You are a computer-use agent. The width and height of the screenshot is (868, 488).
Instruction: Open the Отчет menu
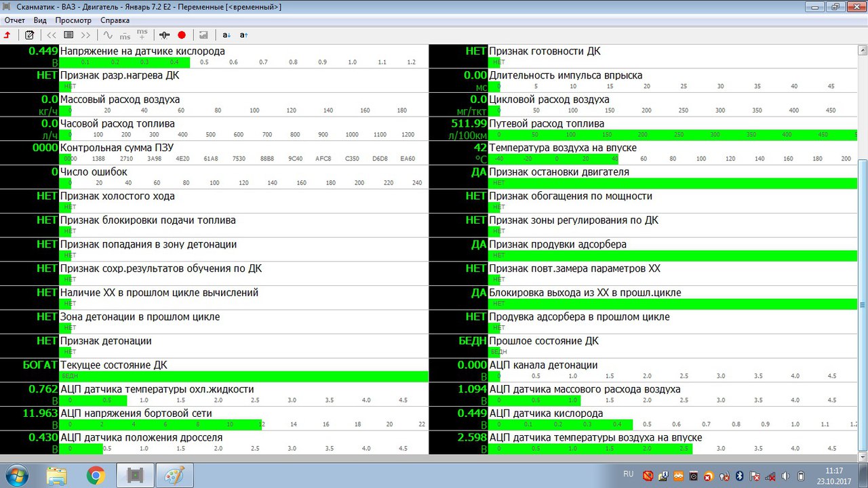point(14,20)
